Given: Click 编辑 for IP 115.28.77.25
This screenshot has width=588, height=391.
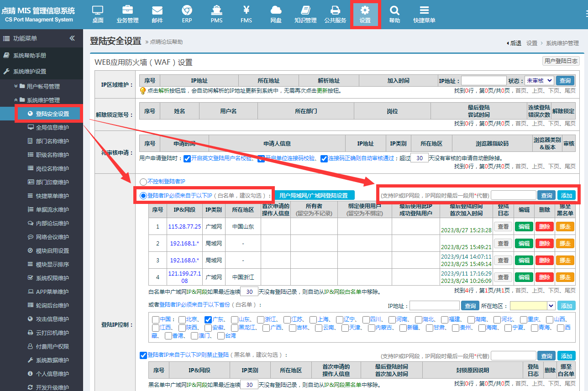Looking at the screenshot, I should point(524,227).
